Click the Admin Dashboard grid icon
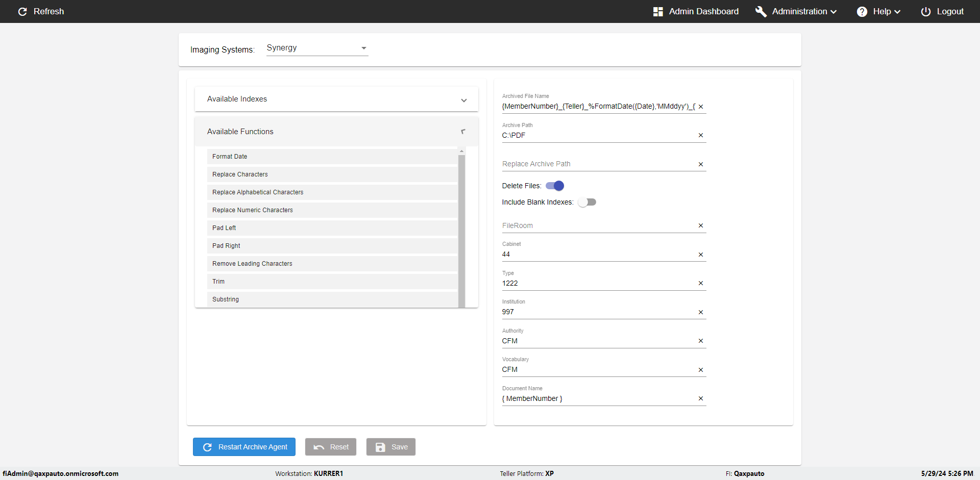980x480 pixels. click(658, 11)
